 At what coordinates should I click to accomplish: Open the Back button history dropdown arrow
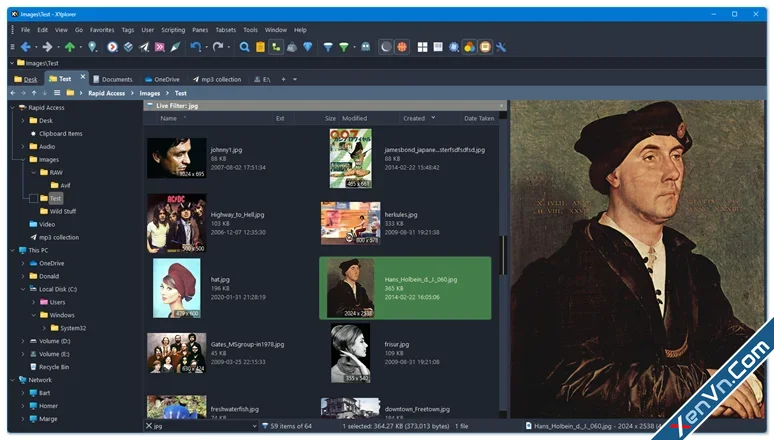(x=36, y=47)
